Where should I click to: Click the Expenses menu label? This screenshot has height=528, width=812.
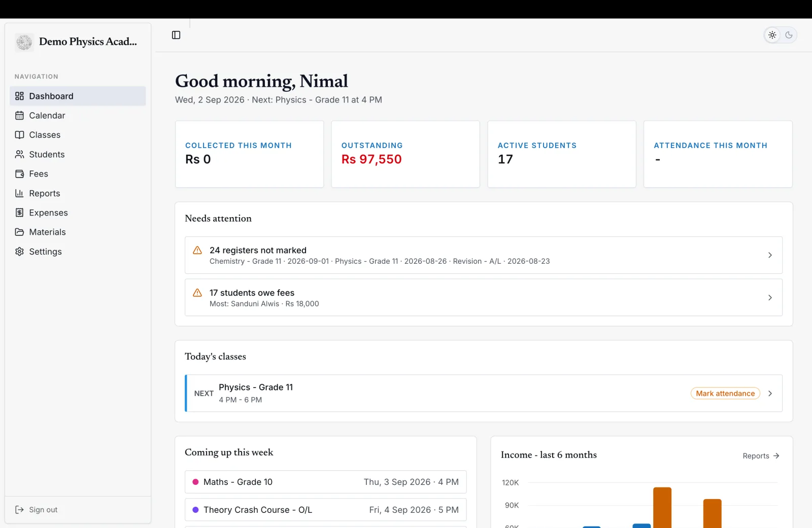(x=48, y=213)
